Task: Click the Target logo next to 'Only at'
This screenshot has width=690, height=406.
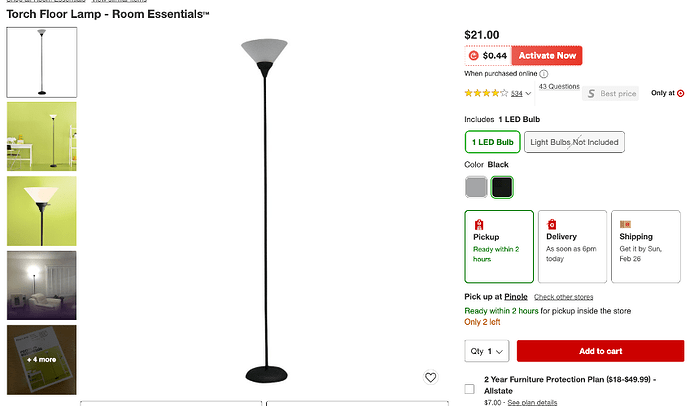Action: 680,93
